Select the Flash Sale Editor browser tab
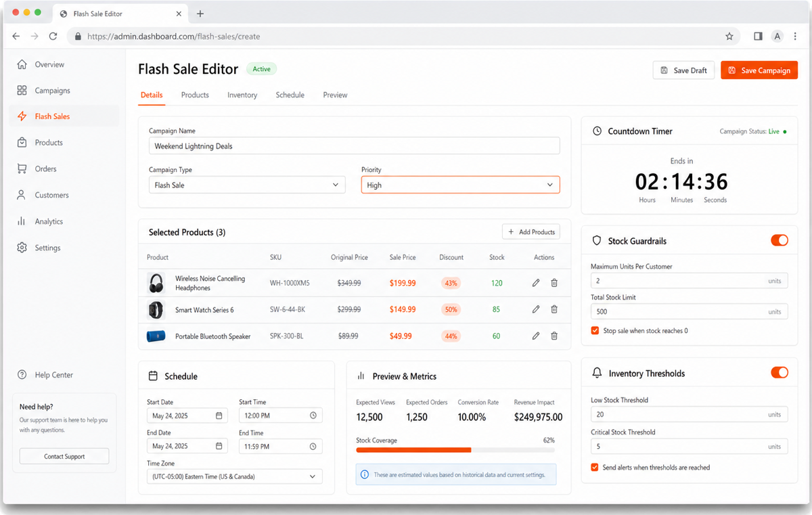Image resolution: width=812 pixels, height=515 pixels. 120,14
